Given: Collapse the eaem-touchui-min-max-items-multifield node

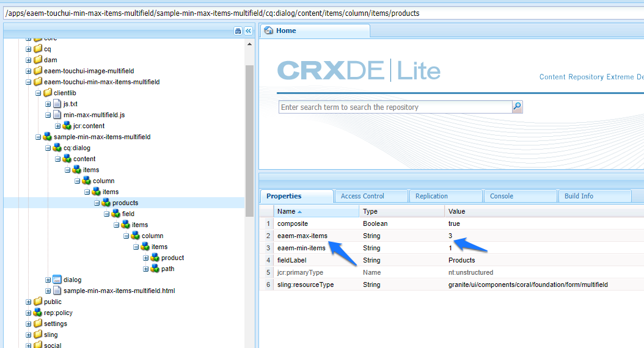Looking at the screenshot, I should (x=28, y=82).
